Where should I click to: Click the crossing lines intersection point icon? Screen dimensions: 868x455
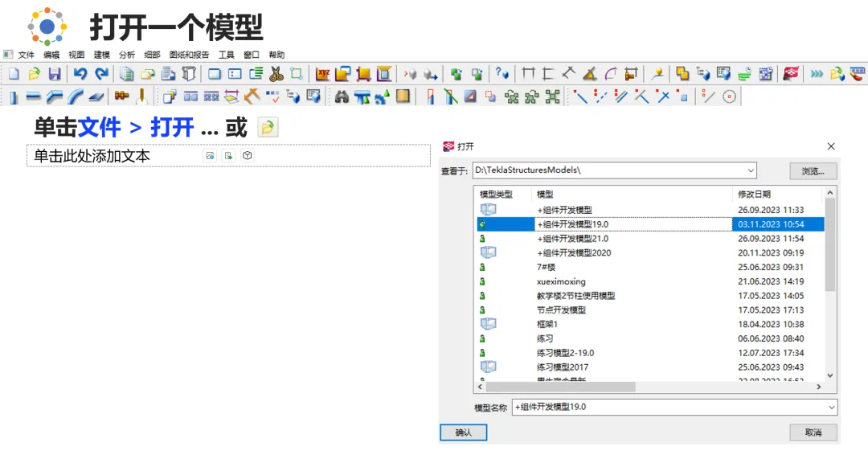662,96
